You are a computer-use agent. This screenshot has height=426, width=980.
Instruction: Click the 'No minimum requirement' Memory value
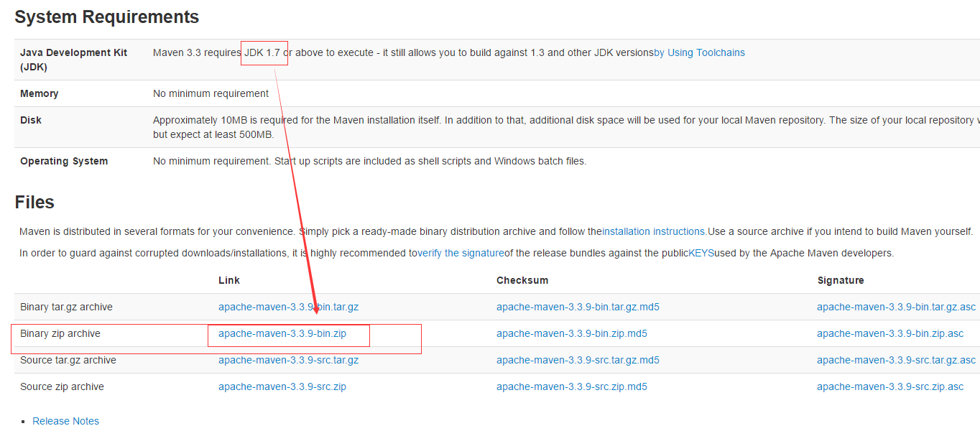point(211,93)
